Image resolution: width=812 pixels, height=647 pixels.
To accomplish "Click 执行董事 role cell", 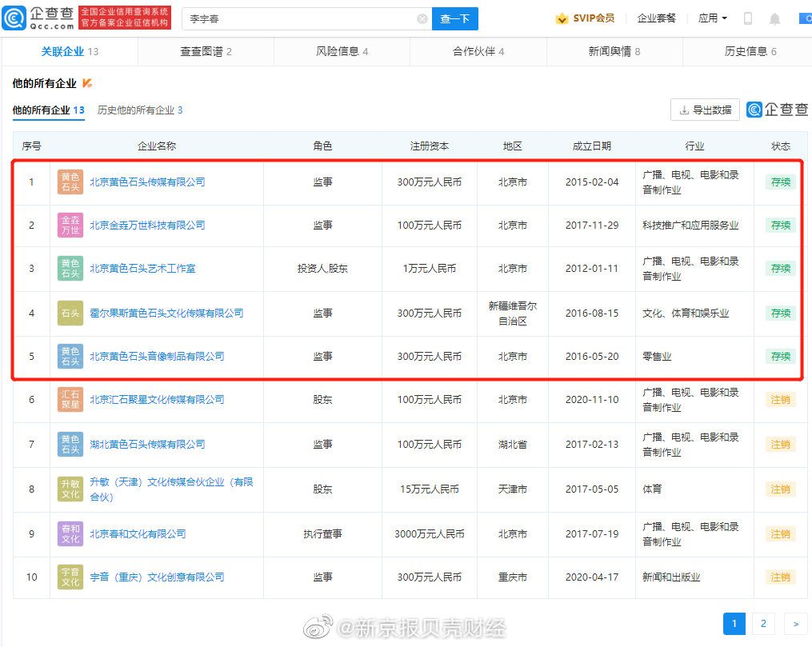I will click(x=322, y=533).
